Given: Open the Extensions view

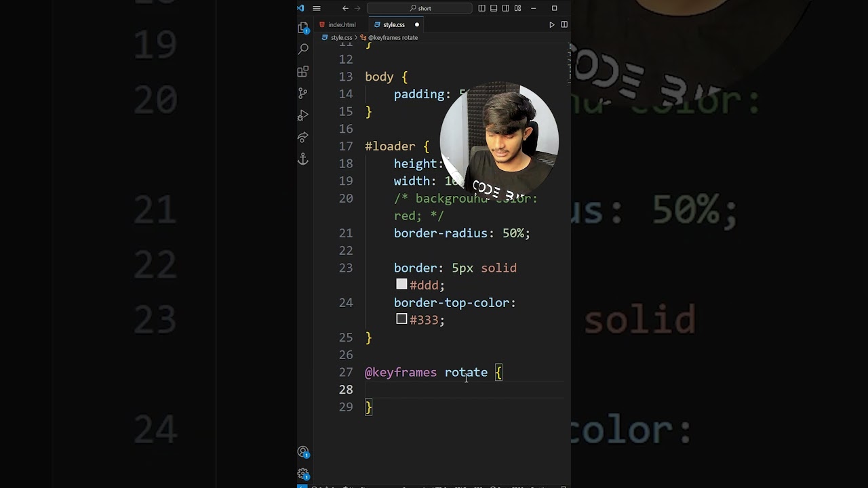Looking at the screenshot, I should (303, 71).
